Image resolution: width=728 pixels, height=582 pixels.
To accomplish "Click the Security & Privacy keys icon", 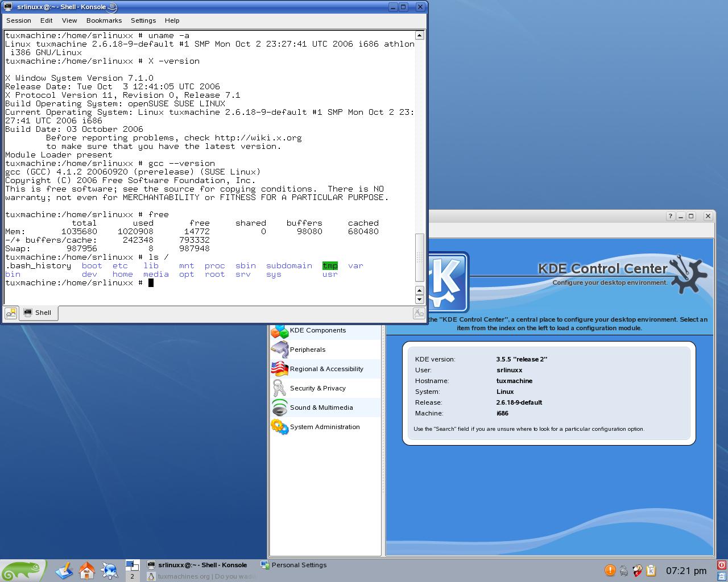I will pyautogui.click(x=279, y=388).
